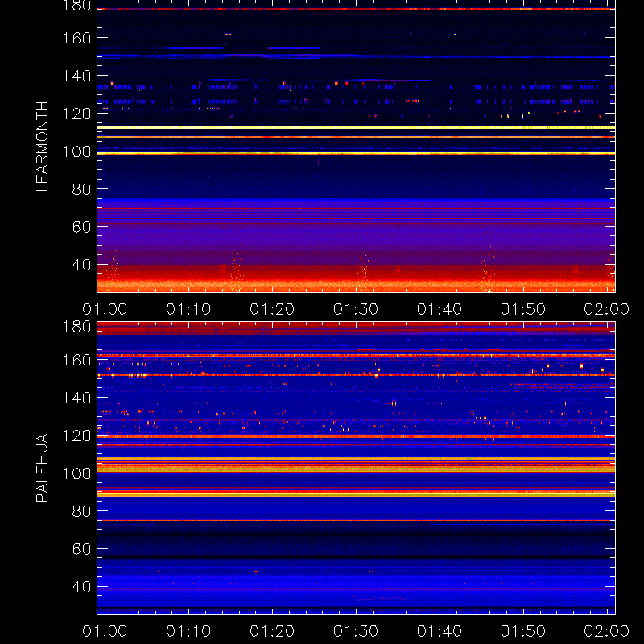Click 01:50 time label under LEARMONTH plot
The width and height of the screenshot is (644, 644).
[523, 309]
